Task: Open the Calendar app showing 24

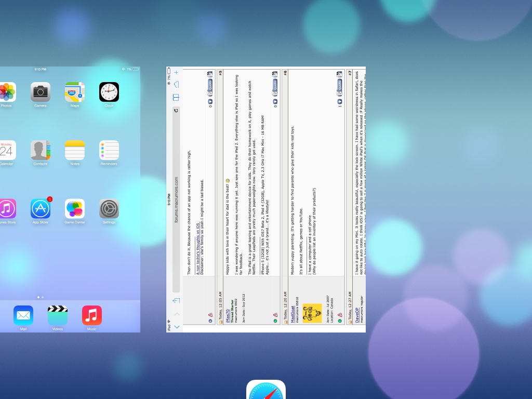Action: pyautogui.click(x=7, y=150)
